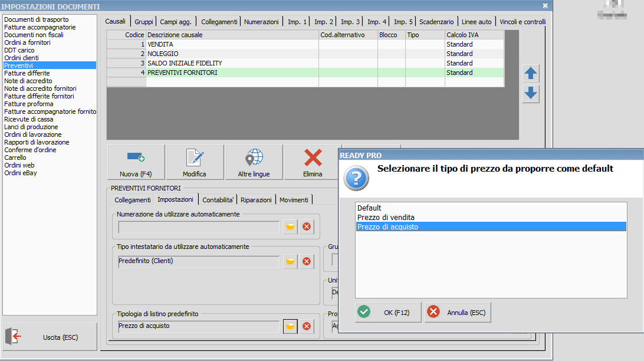Select Fatture proforma in list
Image resolution: width=644 pixels, height=361 pixels.
coord(50,104)
